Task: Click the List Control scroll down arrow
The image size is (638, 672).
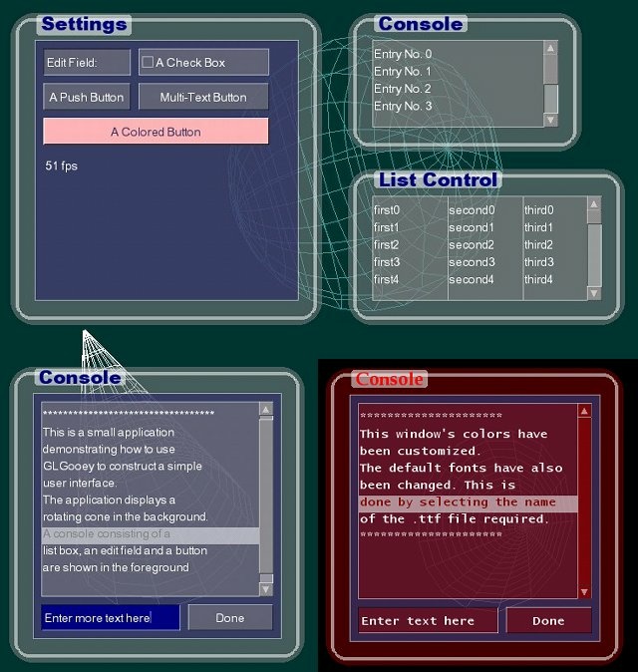Action: (594, 293)
